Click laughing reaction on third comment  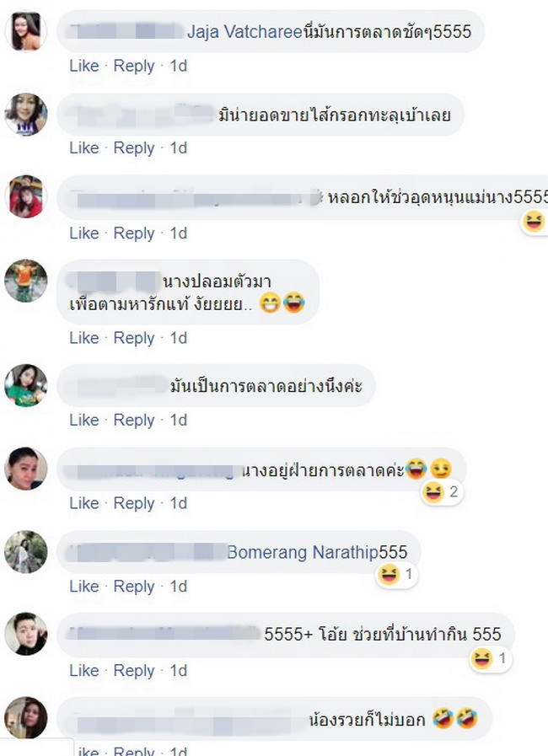[x=534, y=223]
